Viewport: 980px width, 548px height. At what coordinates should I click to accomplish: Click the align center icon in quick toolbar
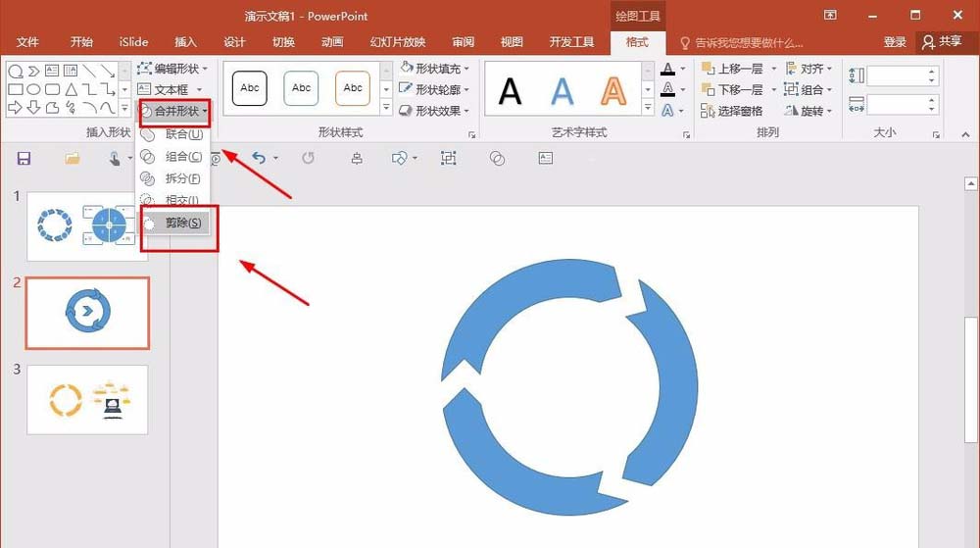(357, 158)
